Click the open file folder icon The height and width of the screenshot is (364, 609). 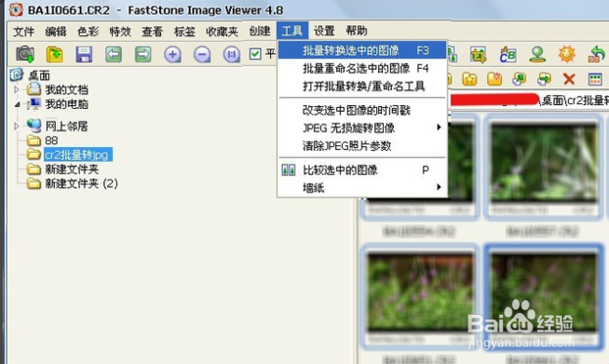pyautogui.click(x=54, y=54)
